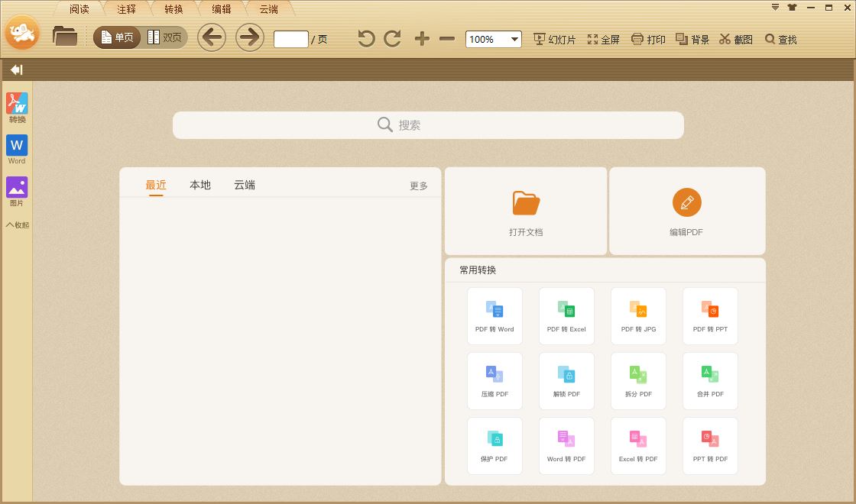The image size is (856, 504).
Task: Toggle 全屏 fullscreen mode
Action: point(604,40)
